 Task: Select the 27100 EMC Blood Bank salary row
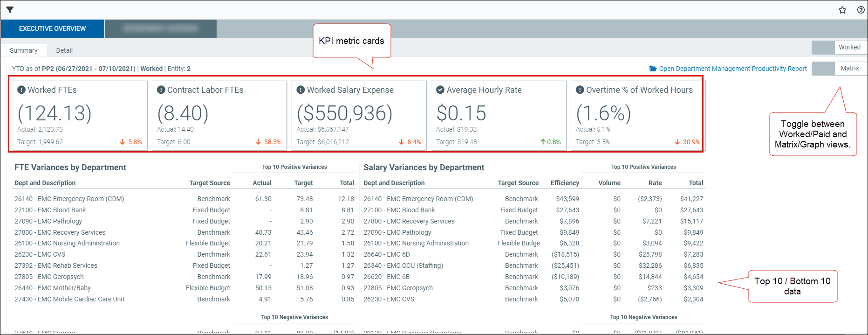pos(399,210)
